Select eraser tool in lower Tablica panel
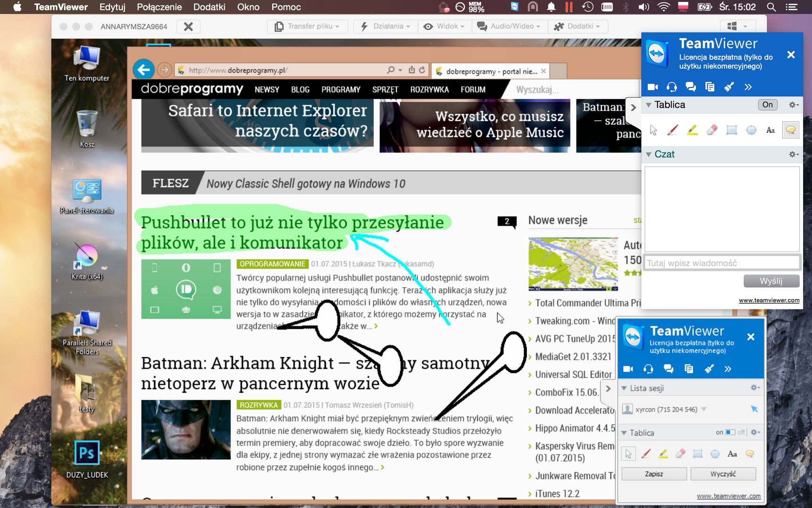Image resolution: width=812 pixels, height=508 pixels. coord(680,454)
